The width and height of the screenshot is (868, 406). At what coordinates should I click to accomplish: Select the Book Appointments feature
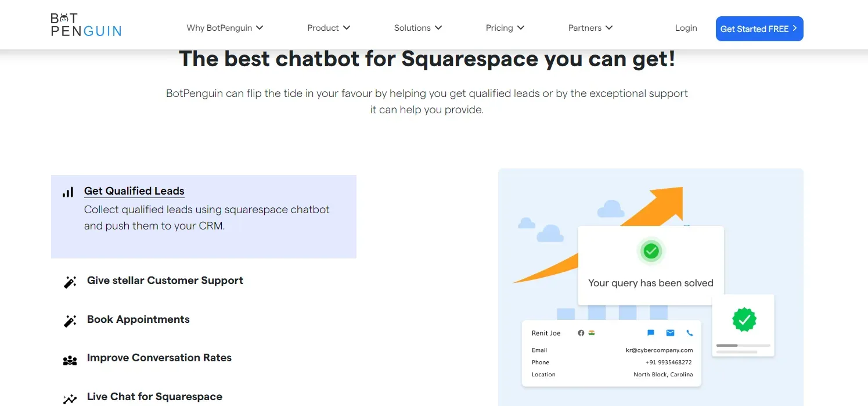[138, 319]
